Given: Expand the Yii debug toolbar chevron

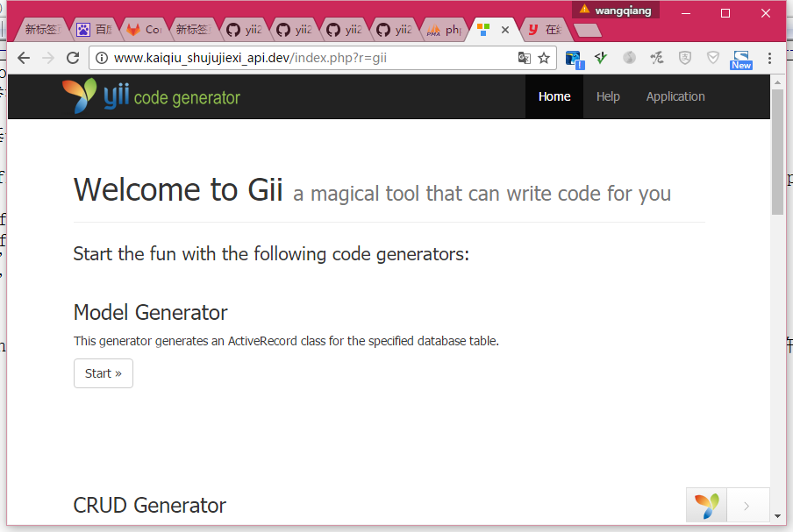Looking at the screenshot, I should click(747, 505).
